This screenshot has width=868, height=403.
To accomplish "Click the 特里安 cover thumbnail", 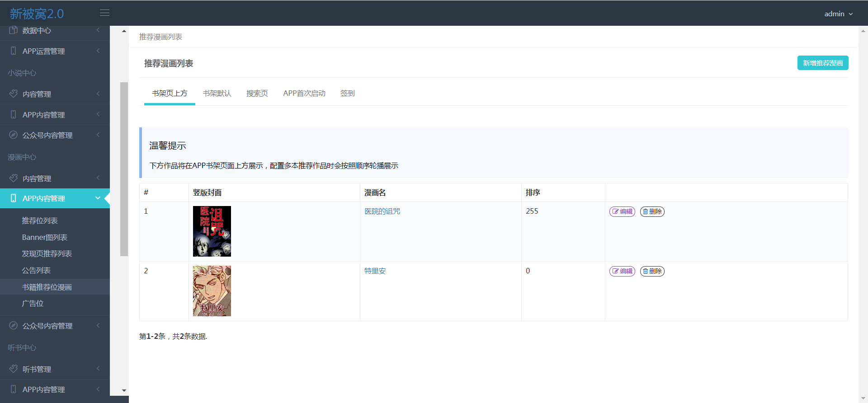I will pos(212,291).
